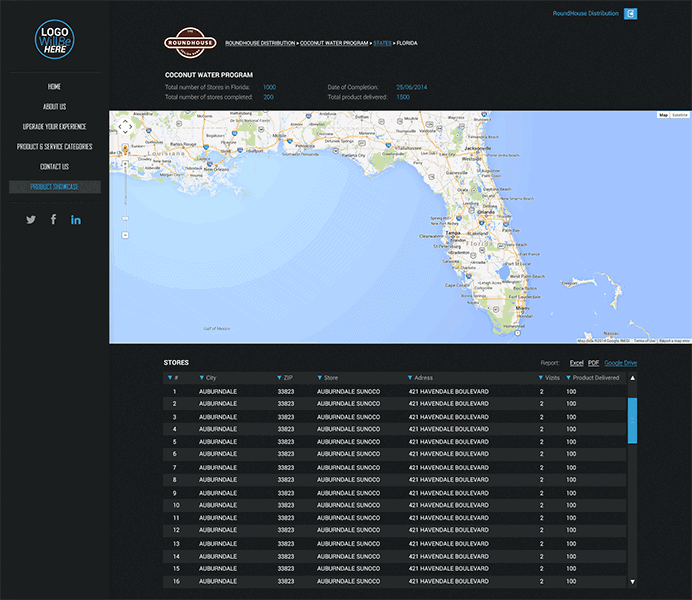
Task: Click the total stores value 1000
Action: coord(269,87)
